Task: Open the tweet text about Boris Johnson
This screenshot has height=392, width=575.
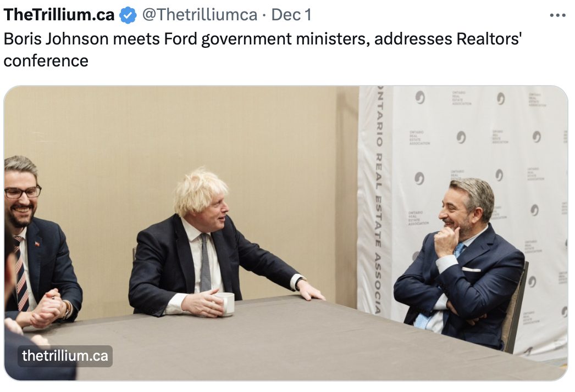Action: 263,49
